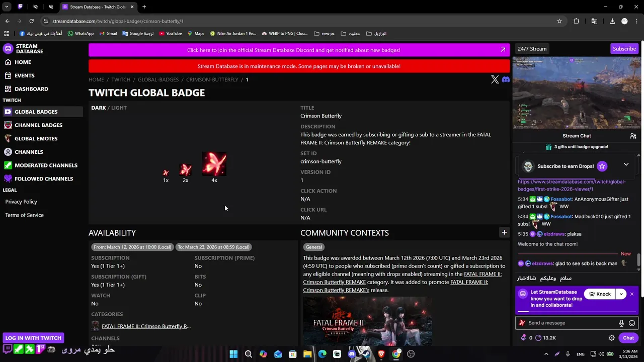Open Brave browser from the taskbar
This screenshot has height=362, width=644.
click(x=381, y=354)
